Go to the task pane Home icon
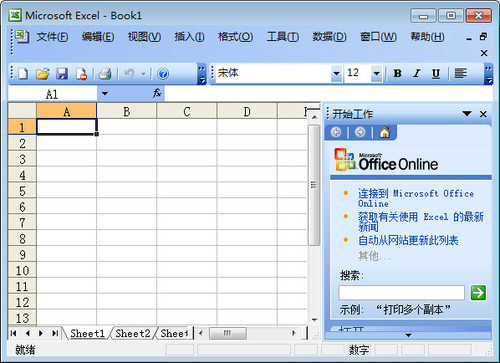The width and height of the screenshot is (500, 363). coord(385,132)
